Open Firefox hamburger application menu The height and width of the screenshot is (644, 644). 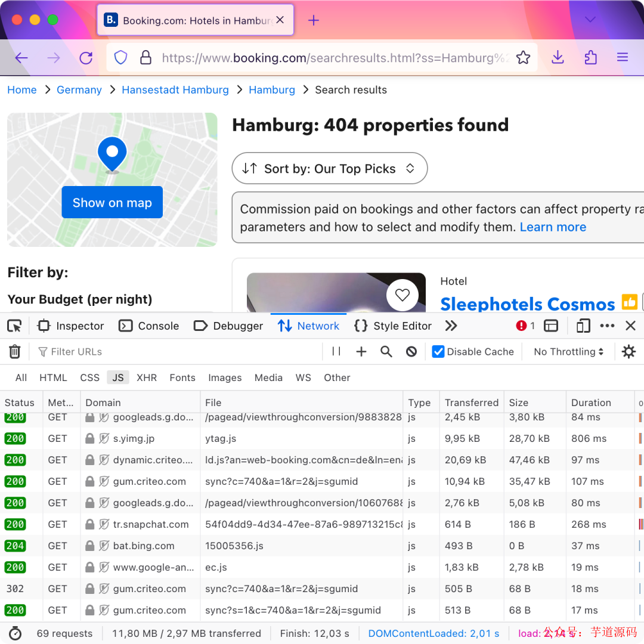622,57
